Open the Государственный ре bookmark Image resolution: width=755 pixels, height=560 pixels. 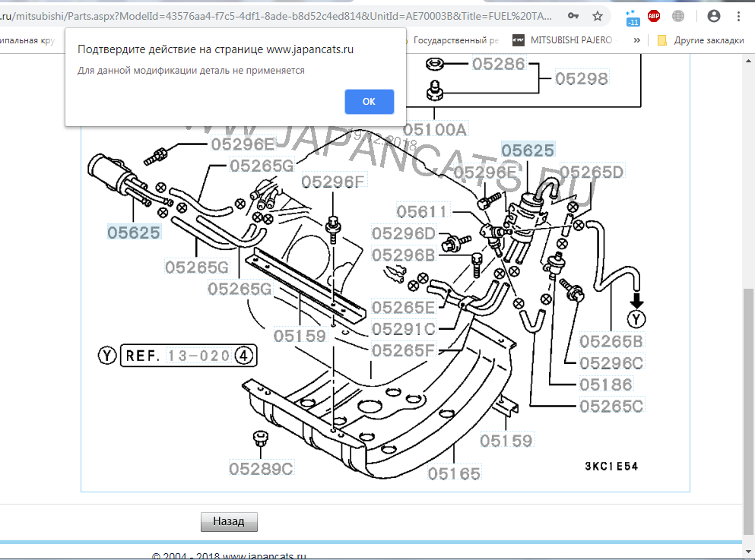tap(455, 40)
